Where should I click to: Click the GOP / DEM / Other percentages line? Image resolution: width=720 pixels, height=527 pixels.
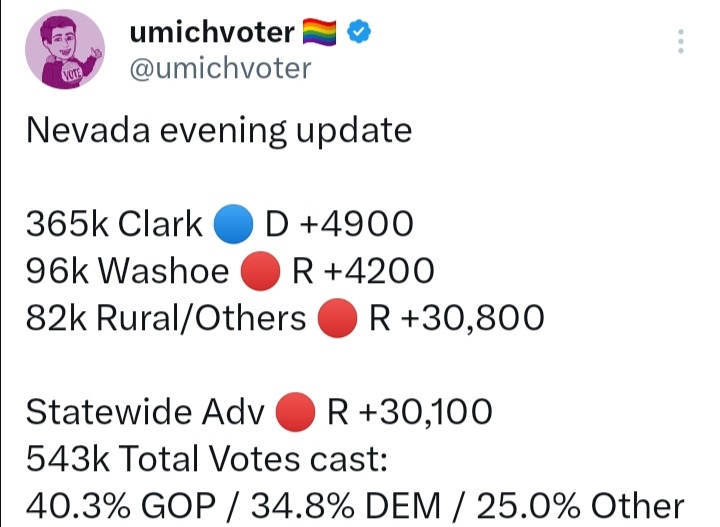point(354,504)
